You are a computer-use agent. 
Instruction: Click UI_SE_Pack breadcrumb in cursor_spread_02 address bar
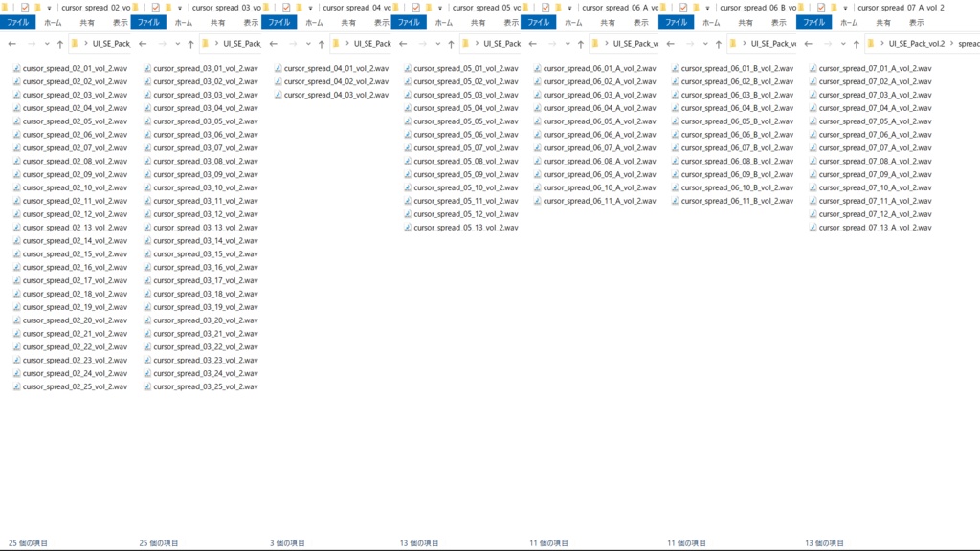click(111, 44)
